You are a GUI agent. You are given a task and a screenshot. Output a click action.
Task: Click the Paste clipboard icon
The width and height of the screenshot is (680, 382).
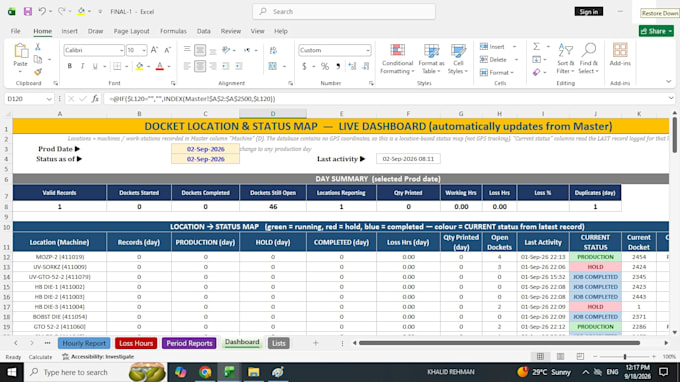20,51
